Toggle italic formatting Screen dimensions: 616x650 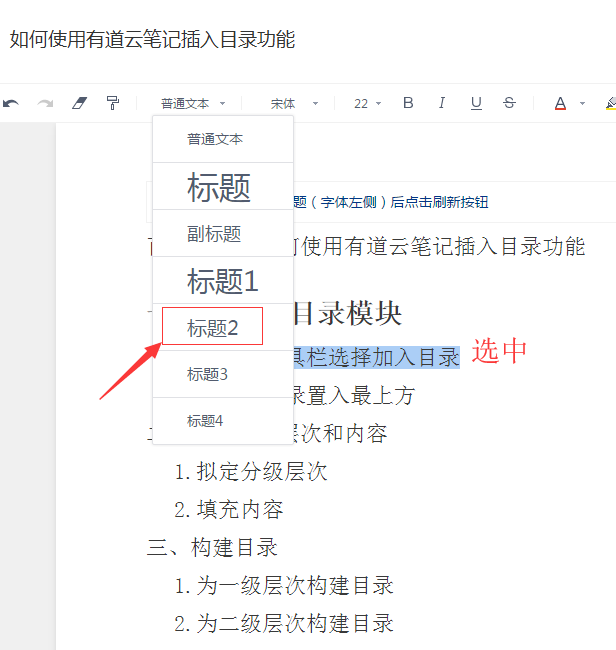pos(442,103)
